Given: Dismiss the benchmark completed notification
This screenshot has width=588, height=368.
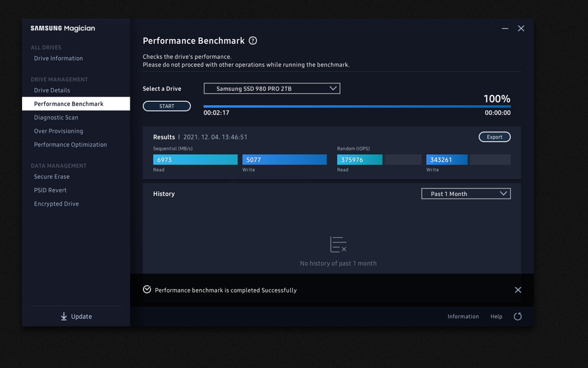Looking at the screenshot, I should coord(518,290).
